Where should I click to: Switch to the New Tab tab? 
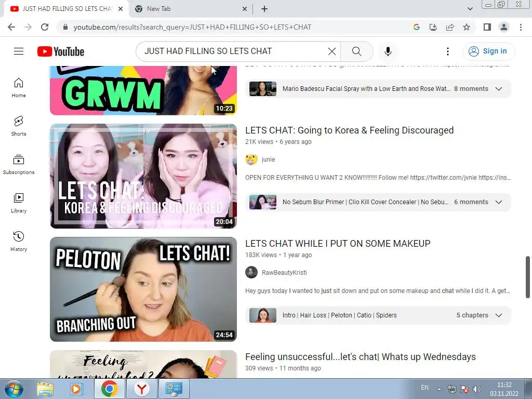tap(191, 9)
